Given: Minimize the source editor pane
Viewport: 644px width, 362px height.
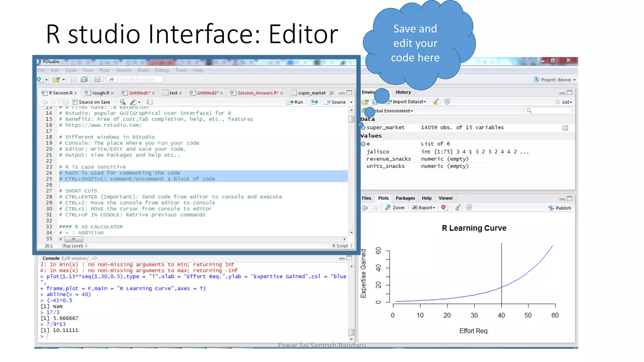Looking at the screenshot, I should pos(342,93).
